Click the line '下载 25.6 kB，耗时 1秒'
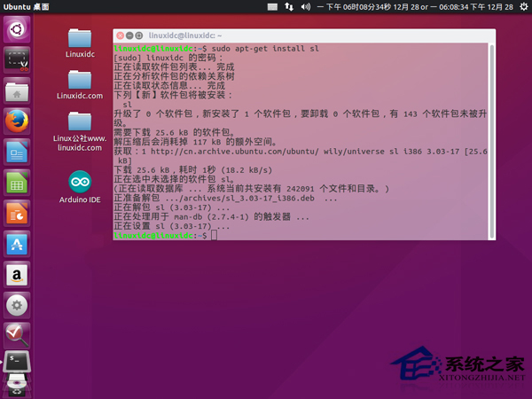The height and width of the screenshot is (399, 532). pyautogui.click(x=193, y=170)
